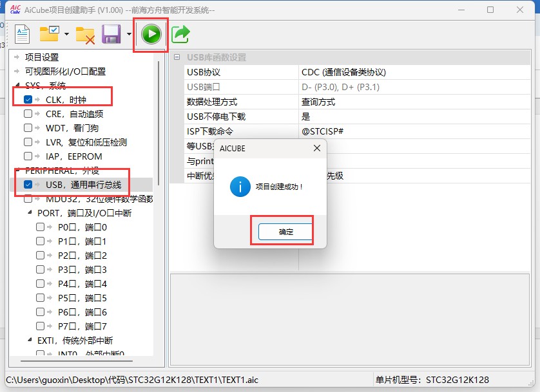
Task: Select P3口 端口3 tree label
Action: click(82, 270)
